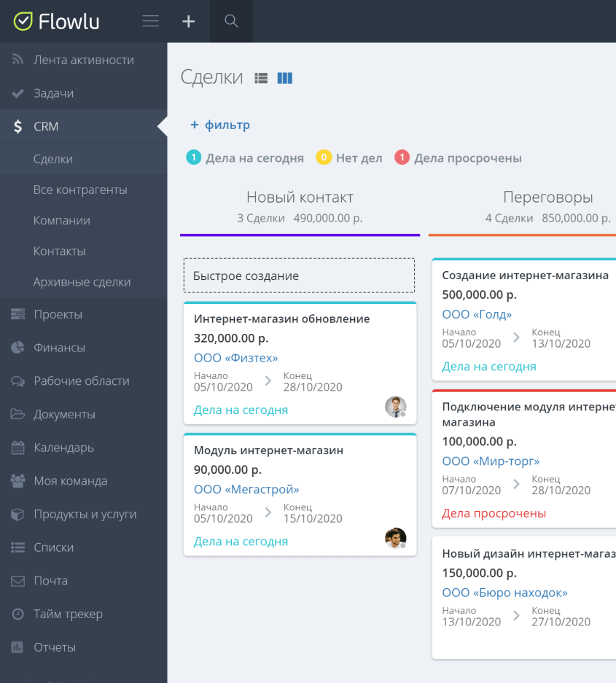Expand the Финансы sidebar section
The height and width of the screenshot is (683, 616).
click(59, 348)
